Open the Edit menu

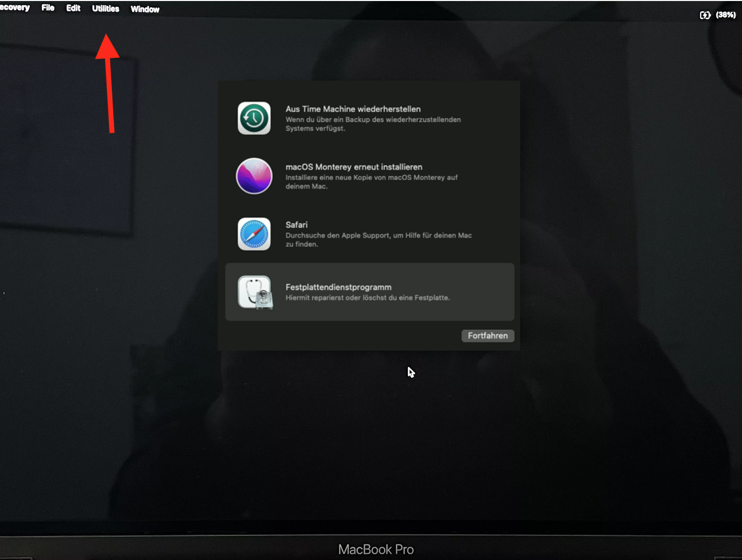(73, 8)
